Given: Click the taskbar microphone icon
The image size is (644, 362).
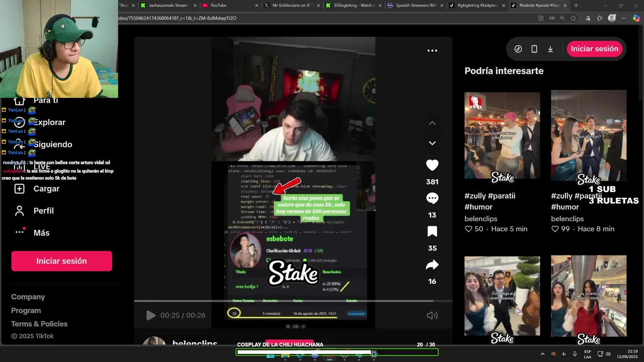Looking at the screenshot, I should pos(575,354).
